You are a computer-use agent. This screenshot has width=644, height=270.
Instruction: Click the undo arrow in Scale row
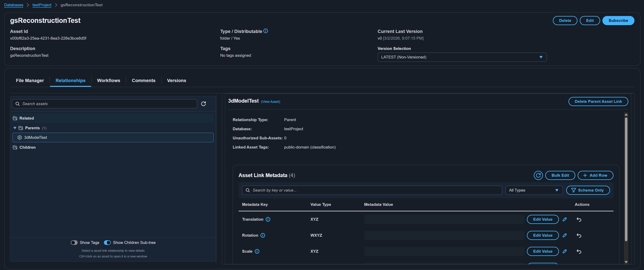(x=579, y=252)
